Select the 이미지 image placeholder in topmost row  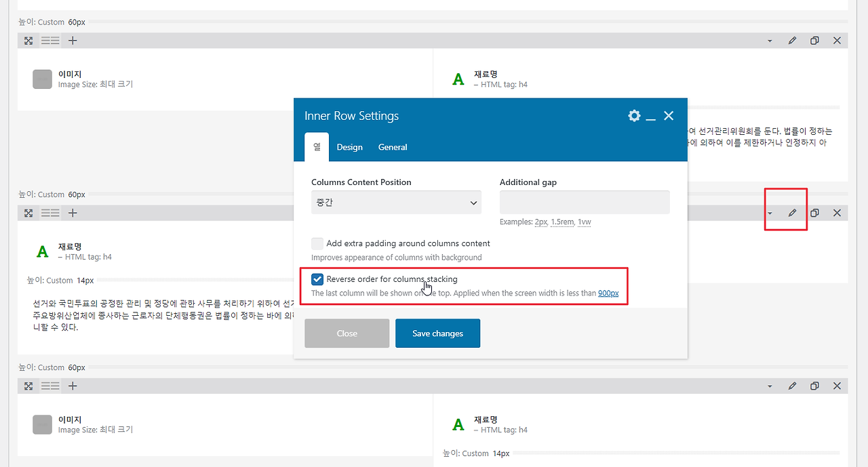42,79
